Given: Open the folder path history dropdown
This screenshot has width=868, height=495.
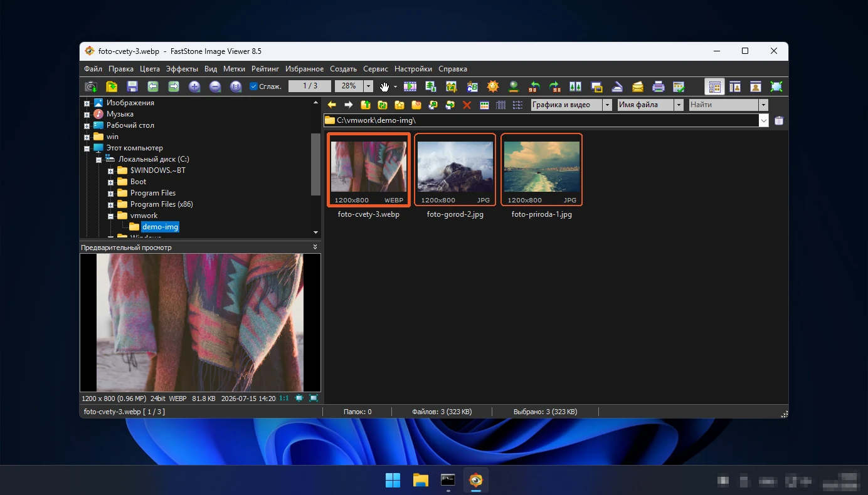Looking at the screenshot, I should click(x=763, y=120).
